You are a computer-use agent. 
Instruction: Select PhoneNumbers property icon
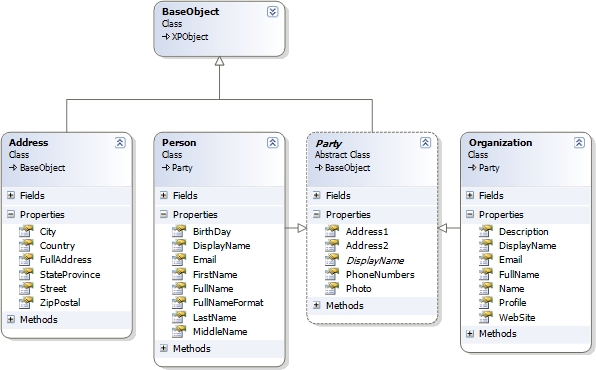pyautogui.click(x=332, y=274)
